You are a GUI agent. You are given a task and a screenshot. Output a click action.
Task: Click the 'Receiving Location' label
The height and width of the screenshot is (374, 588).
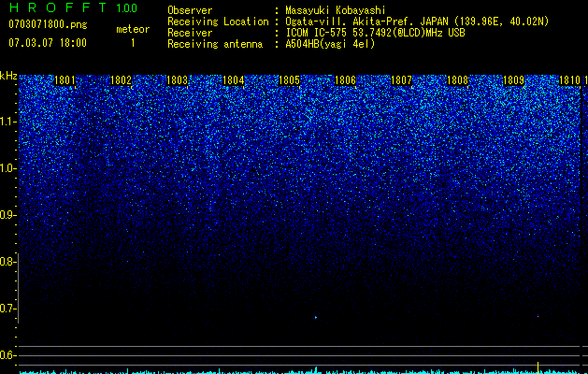point(218,22)
